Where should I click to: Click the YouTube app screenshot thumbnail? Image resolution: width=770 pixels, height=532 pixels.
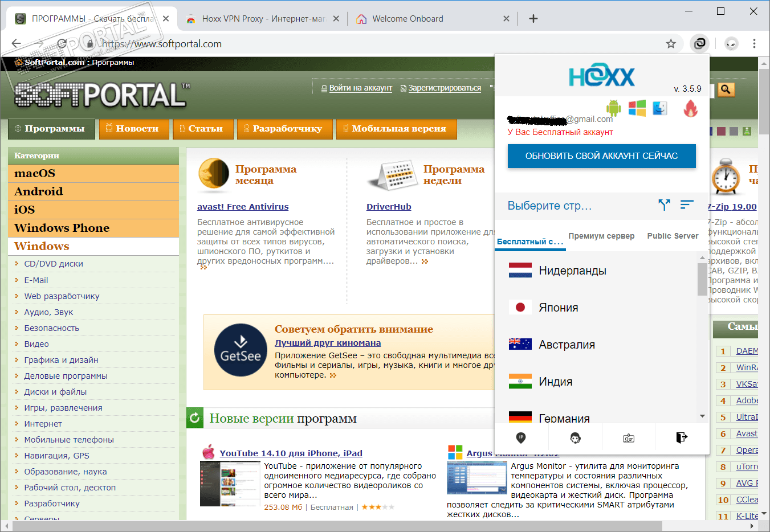pos(230,484)
